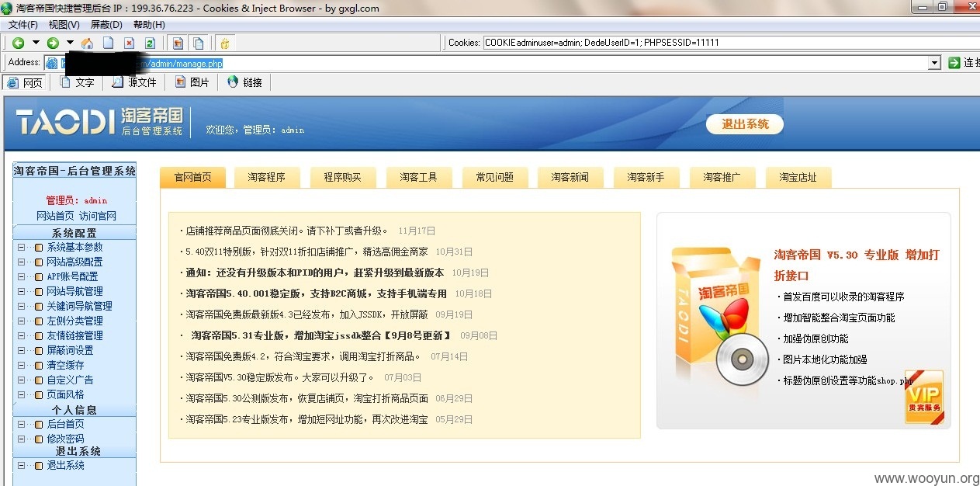Click the folder icon beside 网站导航管理

tap(38, 292)
